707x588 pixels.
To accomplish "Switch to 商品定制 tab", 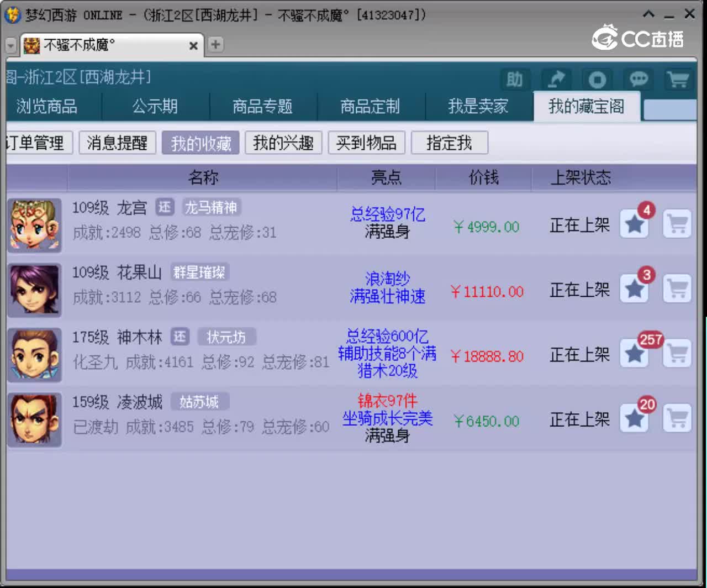I will [x=370, y=106].
